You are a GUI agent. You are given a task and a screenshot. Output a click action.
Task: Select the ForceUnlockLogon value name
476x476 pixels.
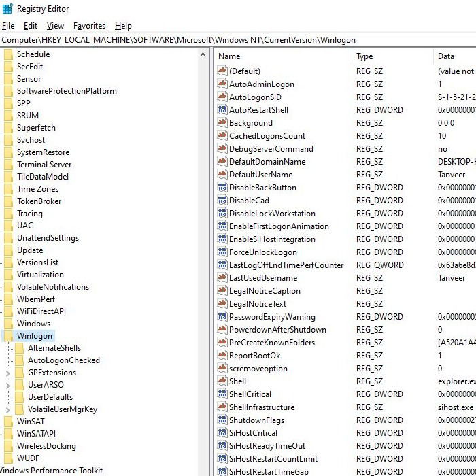263,252
